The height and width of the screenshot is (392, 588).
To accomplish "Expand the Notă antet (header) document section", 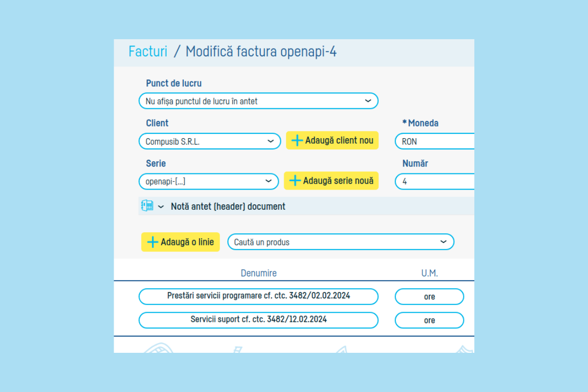I will point(161,207).
